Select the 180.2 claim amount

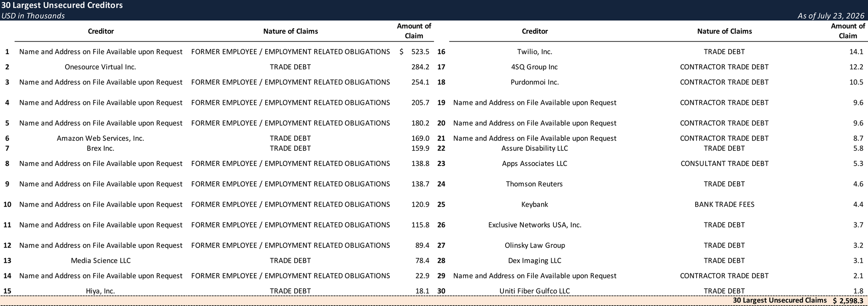[x=420, y=123]
